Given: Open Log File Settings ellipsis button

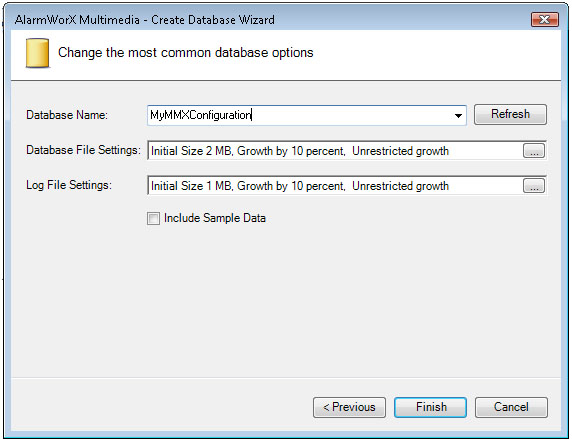Looking at the screenshot, I should click(x=534, y=186).
